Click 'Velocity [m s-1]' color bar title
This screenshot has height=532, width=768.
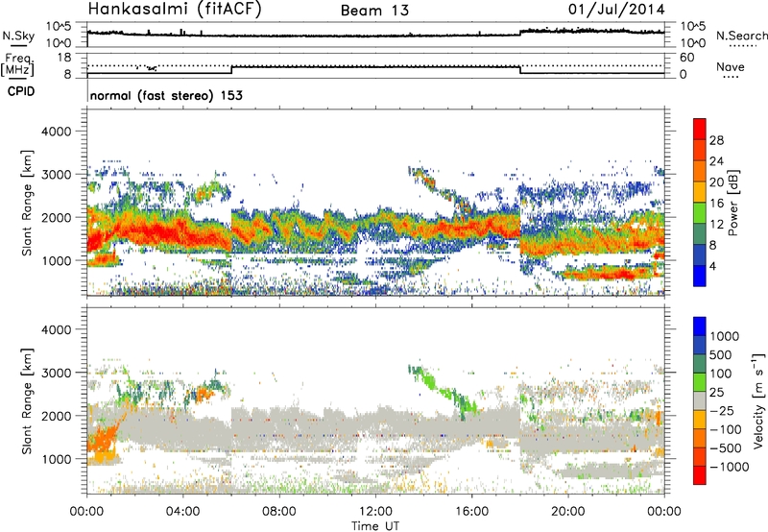[758, 400]
